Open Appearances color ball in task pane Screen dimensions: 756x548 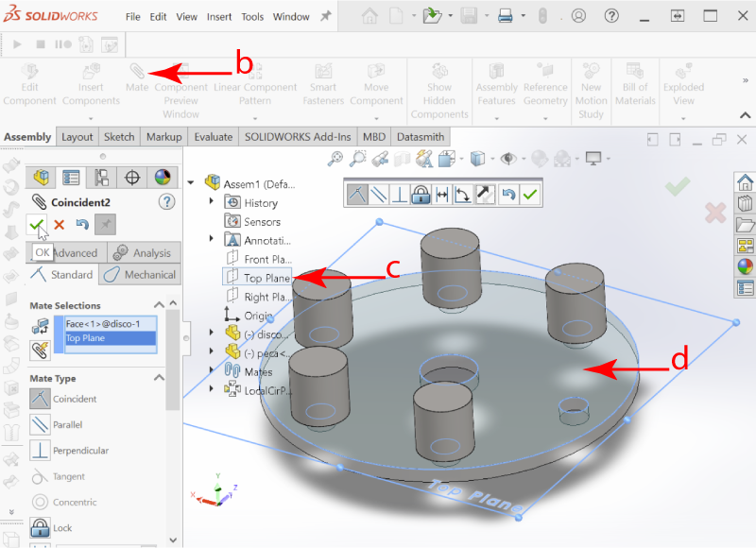(x=745, y=266)
